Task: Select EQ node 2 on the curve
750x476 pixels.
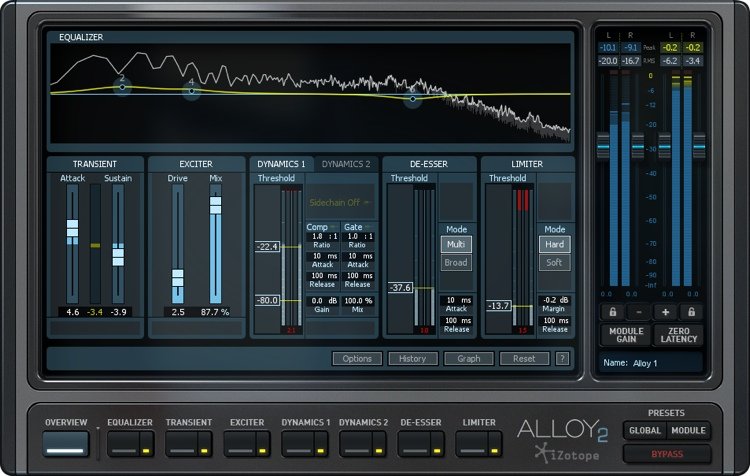Action: pyautogui.click(x=122, y=86)
